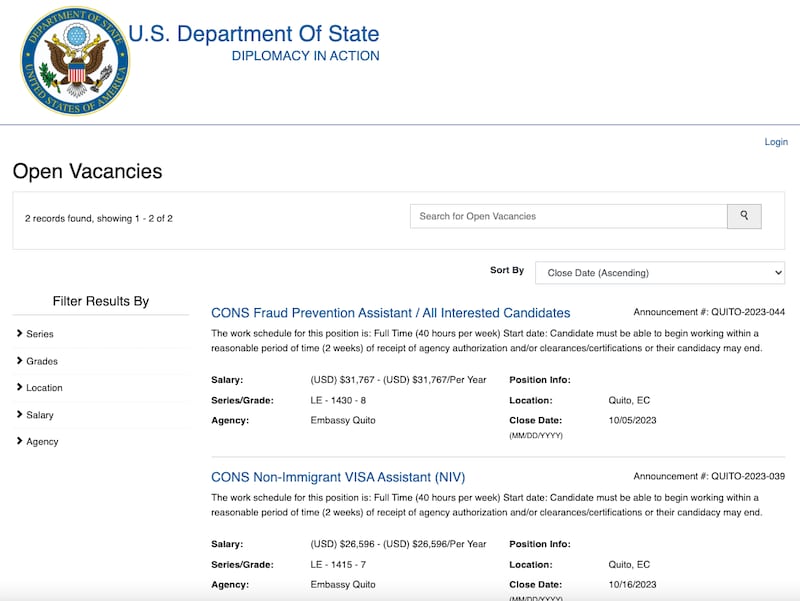This screenshot has height=601, width=800.
Task: Click the Department of State seal logo
Action: point(75,60)
